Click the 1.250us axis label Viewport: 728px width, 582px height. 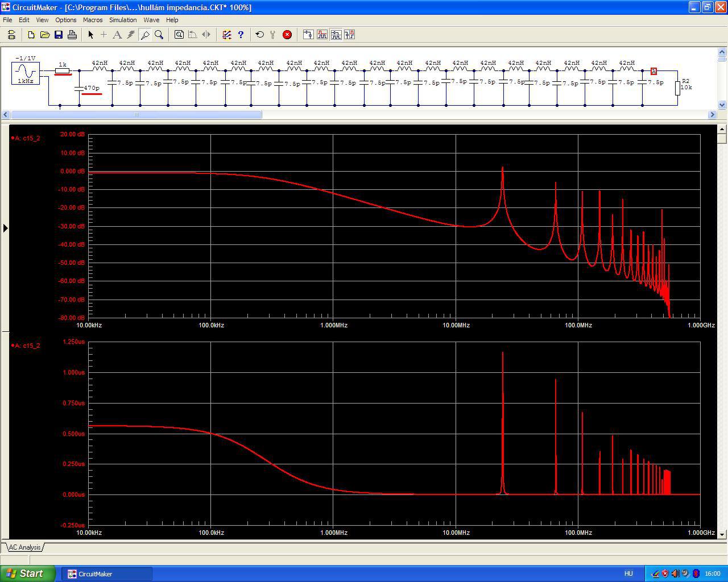point(74,342)
